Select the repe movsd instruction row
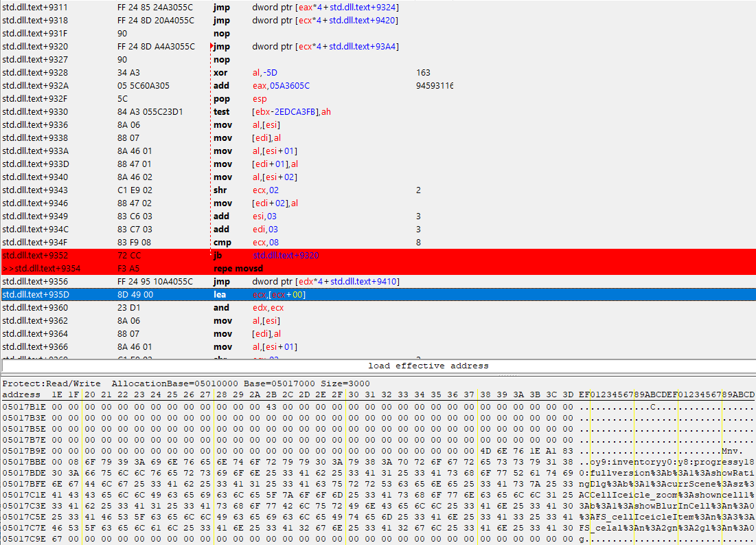The height and width of the screenshot is (545, 756). (233, 269)
